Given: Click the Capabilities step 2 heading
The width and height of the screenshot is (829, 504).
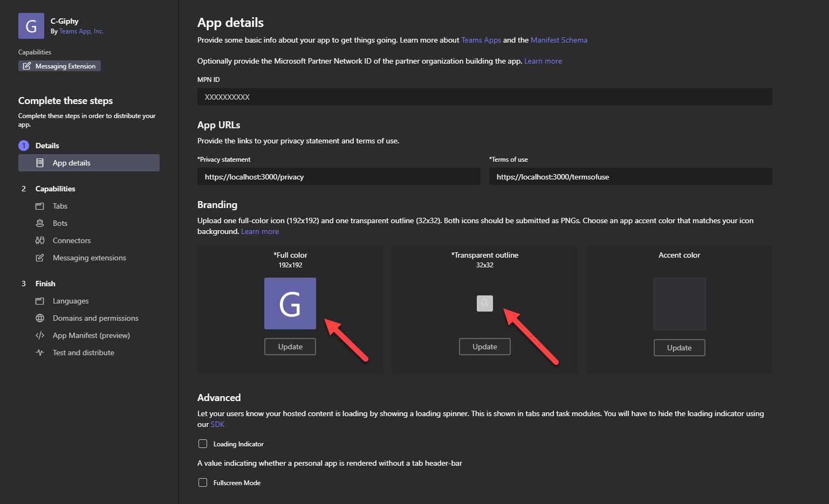Looking at the screenshot, I should (56, 189).
